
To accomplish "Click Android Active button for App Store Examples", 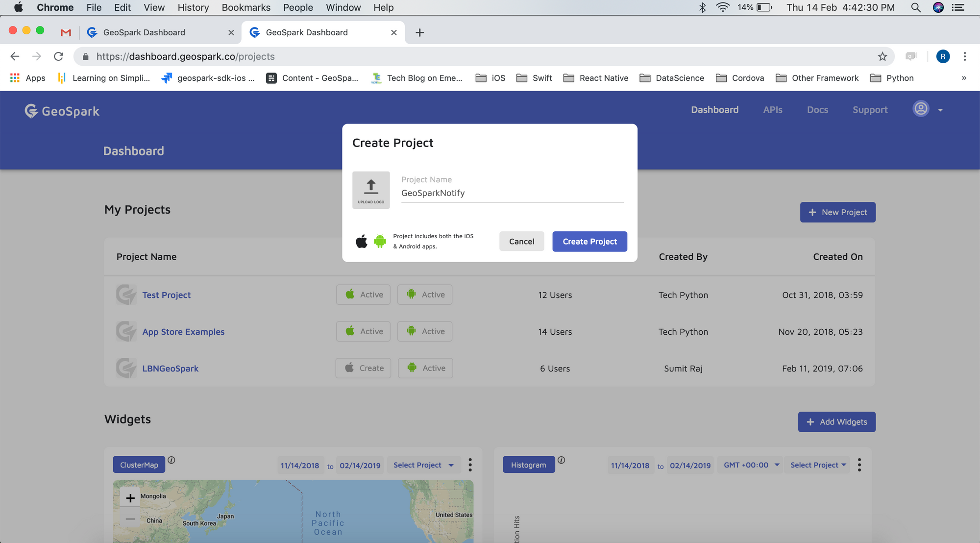I will tap(425, 331).
